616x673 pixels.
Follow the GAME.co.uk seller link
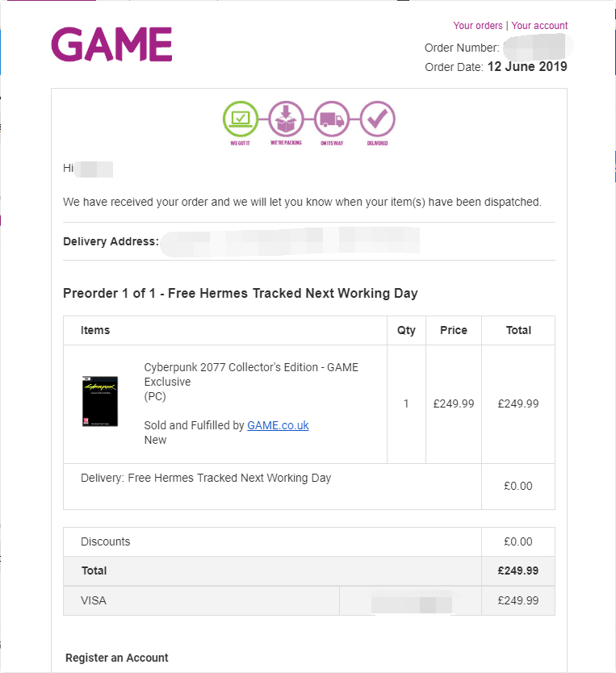(278, 425)
